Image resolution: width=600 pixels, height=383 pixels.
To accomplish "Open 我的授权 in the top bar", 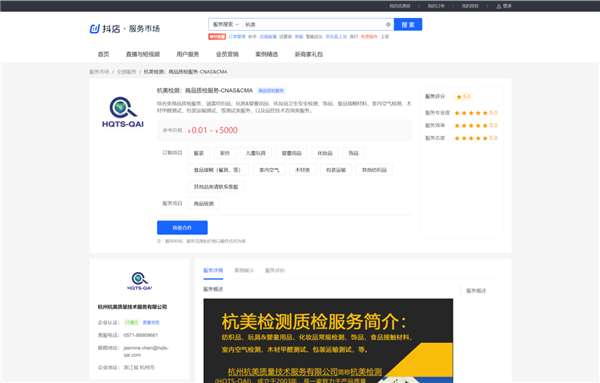I will pyautogui.click(x=470, y=6).
